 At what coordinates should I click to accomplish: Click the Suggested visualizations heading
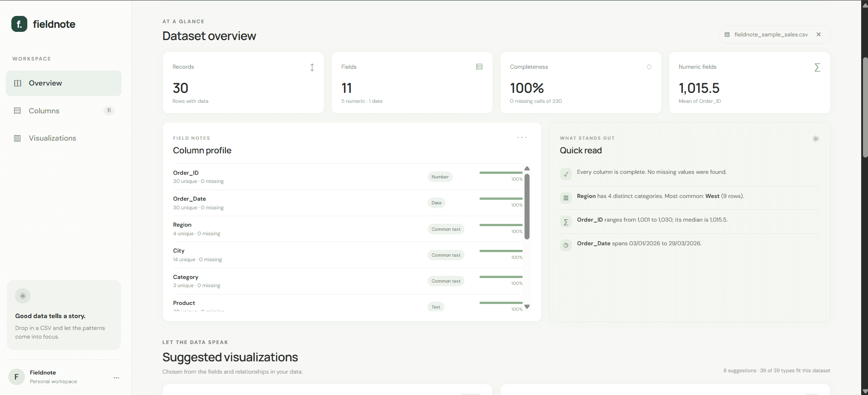pos(230,357)
